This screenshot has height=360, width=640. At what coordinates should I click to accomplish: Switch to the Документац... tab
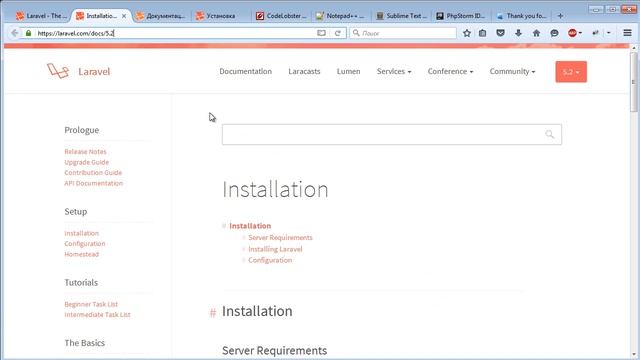(161, 16)
